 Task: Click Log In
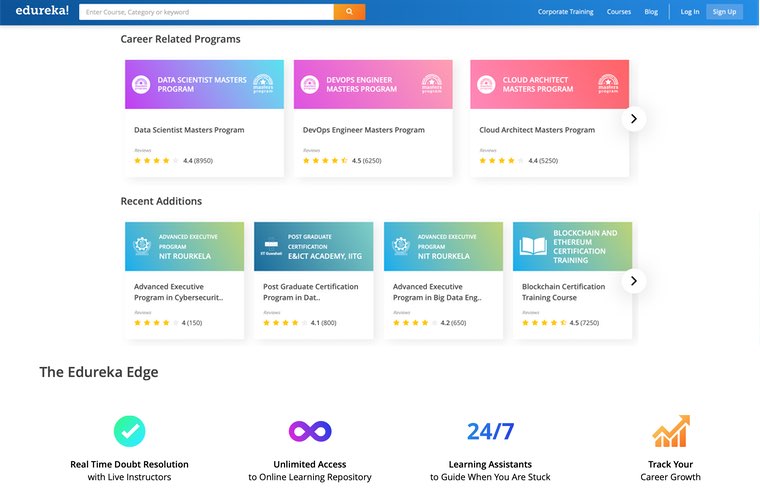click(x=690, y=12)
